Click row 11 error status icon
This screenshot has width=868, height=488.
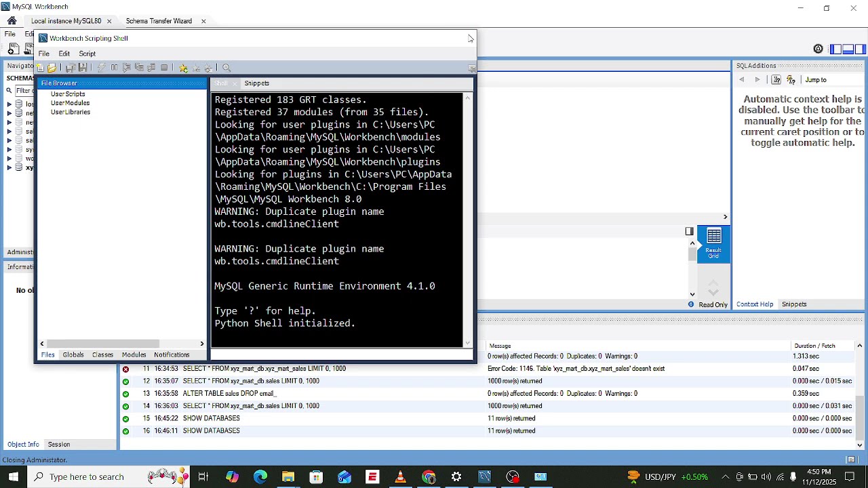pos(125,369)
